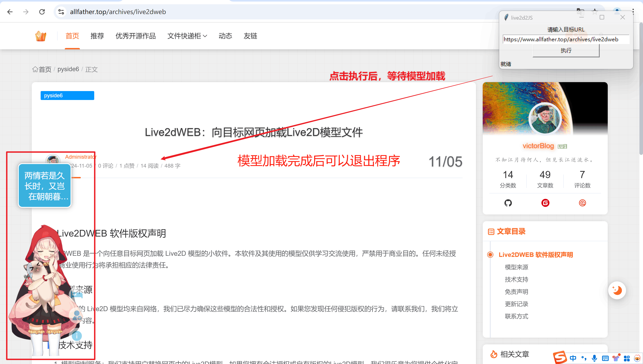Click the browser forward arrow

[x=26, y=12]
